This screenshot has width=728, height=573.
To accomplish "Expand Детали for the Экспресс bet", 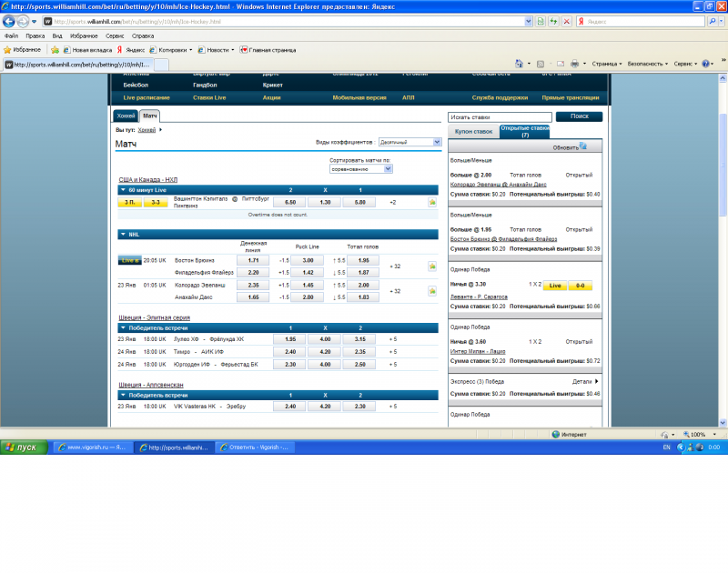I will (x=585, y=381).
